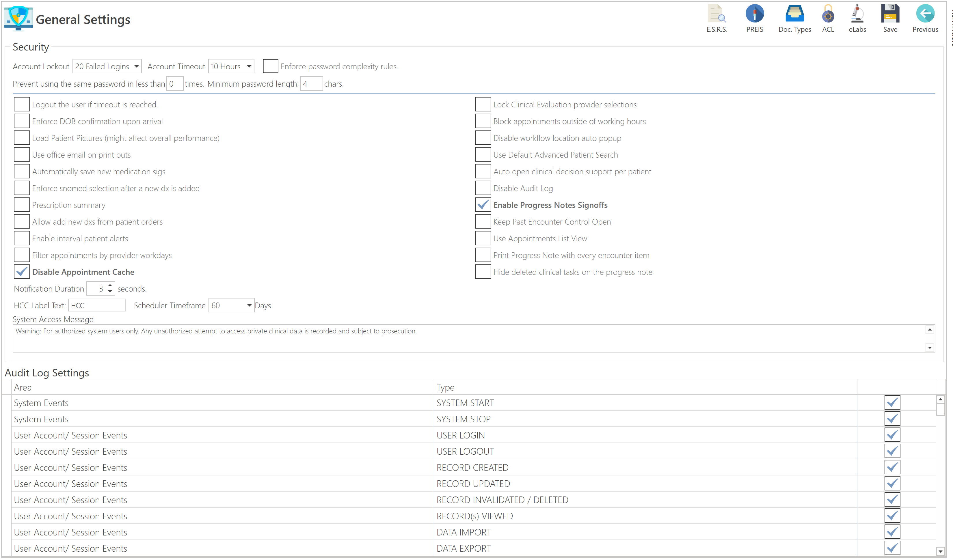The width and height of the screenshot is (953, 560).
Task: Open the ACL padlock icon
Action: click(828, 14)
